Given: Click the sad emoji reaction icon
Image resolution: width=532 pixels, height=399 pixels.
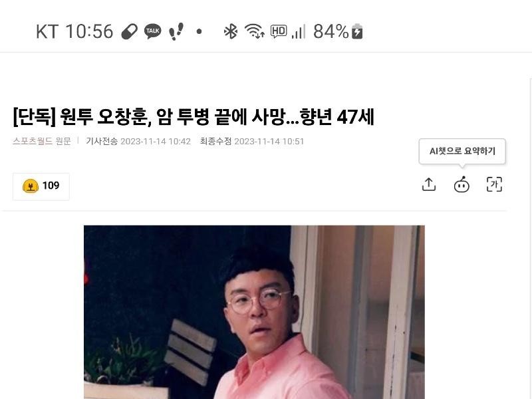Looking at the screenshot, I should pyautogui.click(x=30, y=186).
